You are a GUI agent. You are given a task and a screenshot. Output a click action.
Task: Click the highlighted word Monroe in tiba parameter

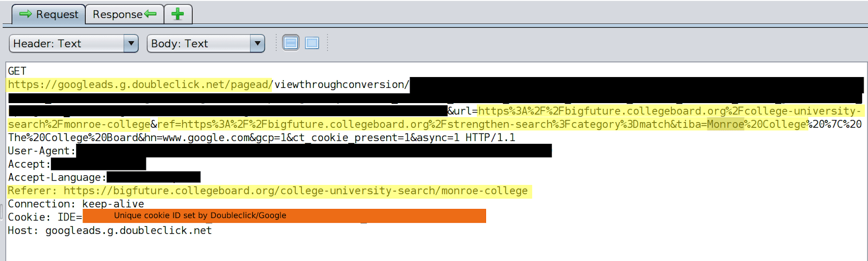(x=725, y=124)
